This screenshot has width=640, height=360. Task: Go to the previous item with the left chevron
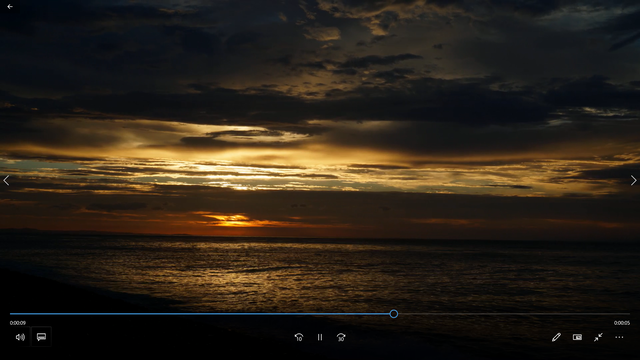6,180
